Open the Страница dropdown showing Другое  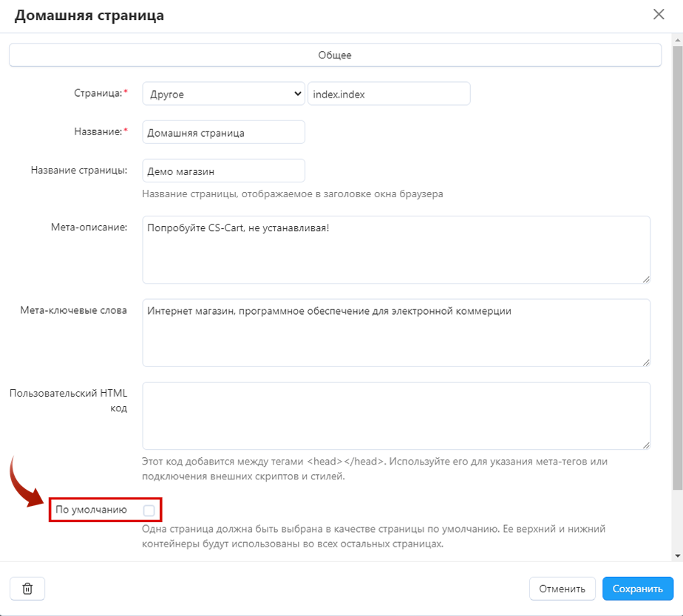pyautogui.click(x=223, y=94)
